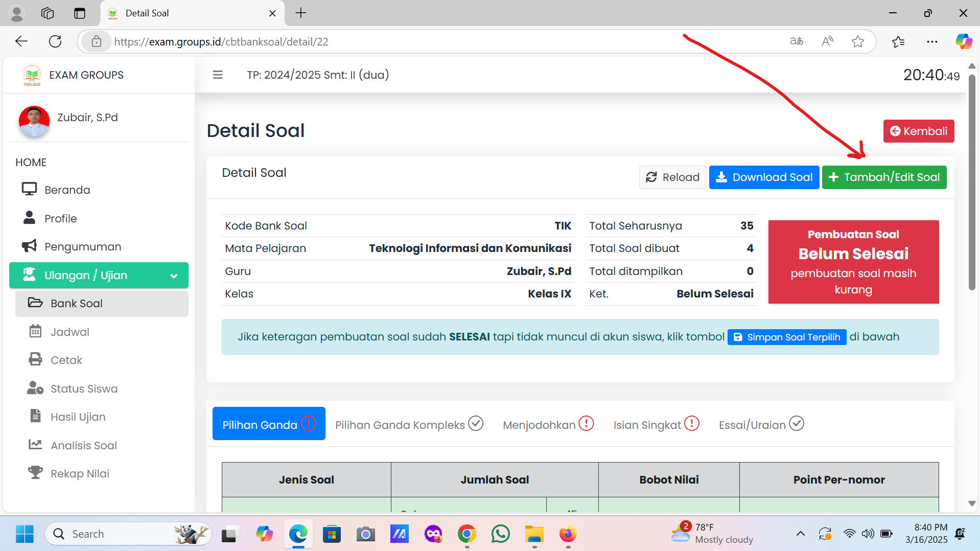
Task: Open the Cetak print menu
Action: tap(66, 360)
